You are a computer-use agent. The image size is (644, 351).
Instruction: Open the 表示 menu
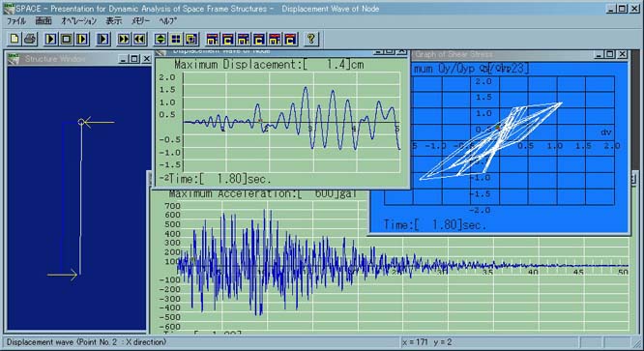click(x=114, y=21)
